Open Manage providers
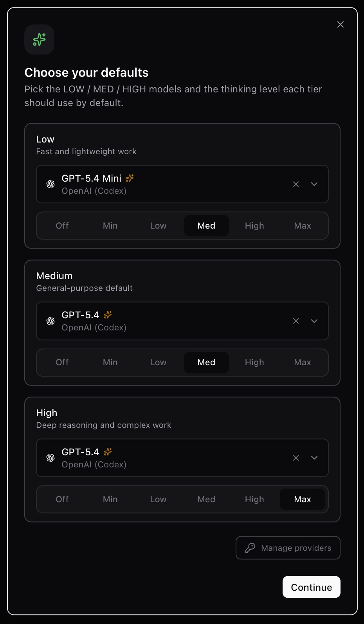Image resolution: width=364 pixels, height=624 pixels. pyautogui.click(x=288, y=548)
